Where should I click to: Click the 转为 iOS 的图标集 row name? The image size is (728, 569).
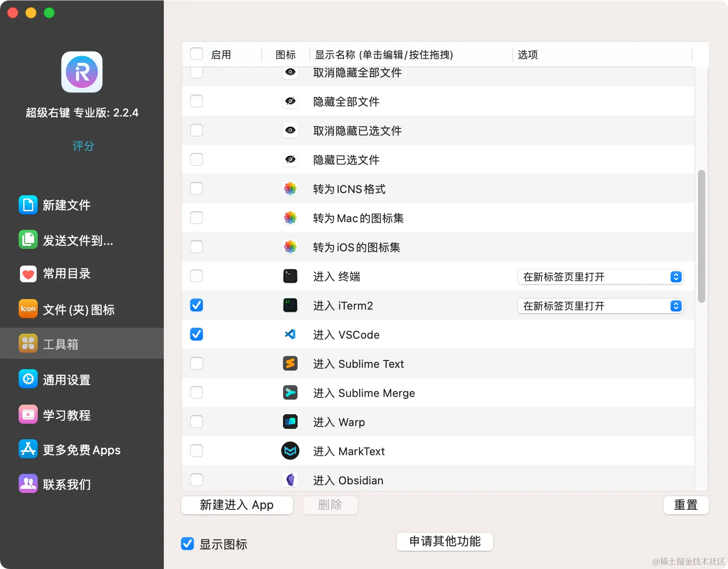click(x=357, y=247)
